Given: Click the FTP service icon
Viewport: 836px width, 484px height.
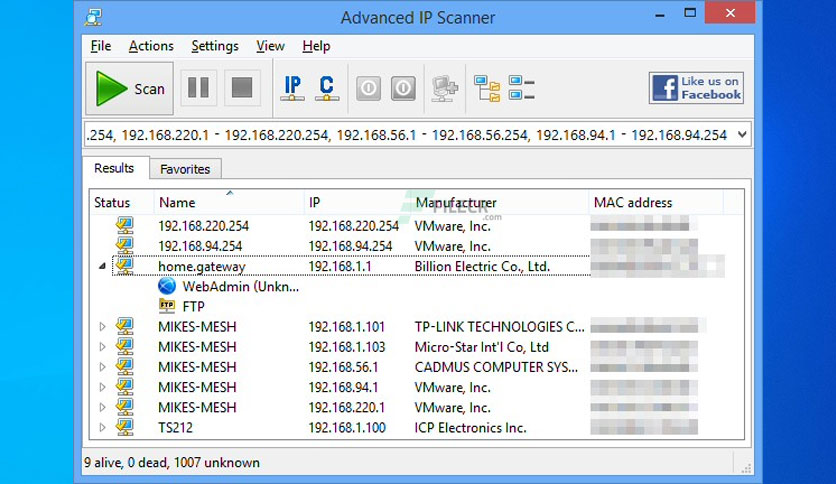Looking at the screenshot, I should pos(167,306).
